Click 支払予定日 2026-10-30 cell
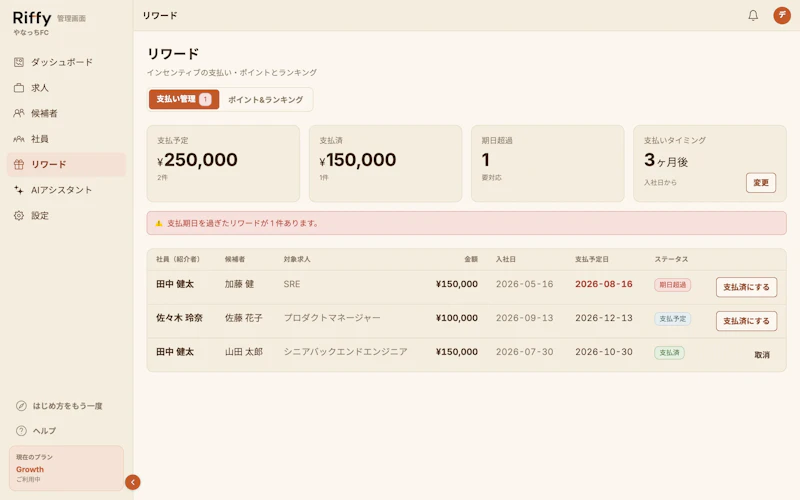This screenshot has width=800, height=500. point(604,352)
